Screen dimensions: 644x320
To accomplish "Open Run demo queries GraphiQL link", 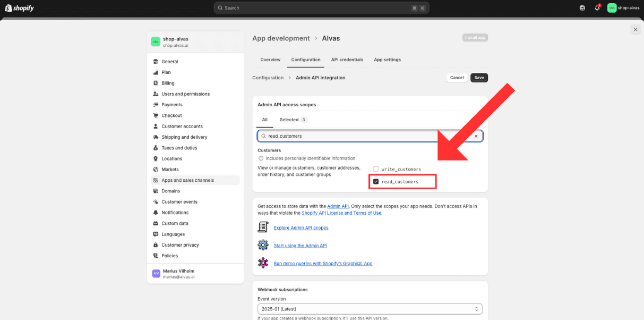I will pyautogui.click(x=323, y=263).
